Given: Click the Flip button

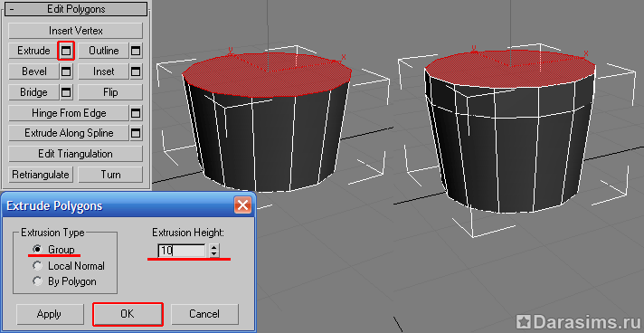Looking at the screenshot, I should [110, 92].
